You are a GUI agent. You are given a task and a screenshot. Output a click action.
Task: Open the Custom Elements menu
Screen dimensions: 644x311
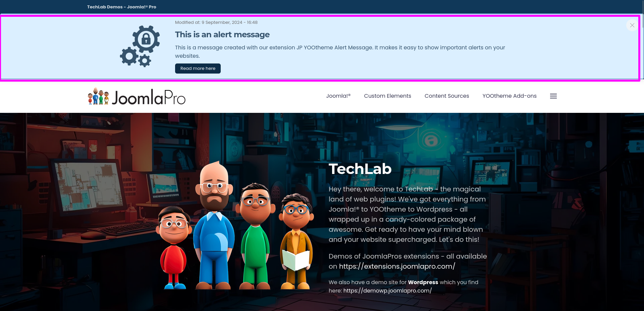click(x=387, y=96)
